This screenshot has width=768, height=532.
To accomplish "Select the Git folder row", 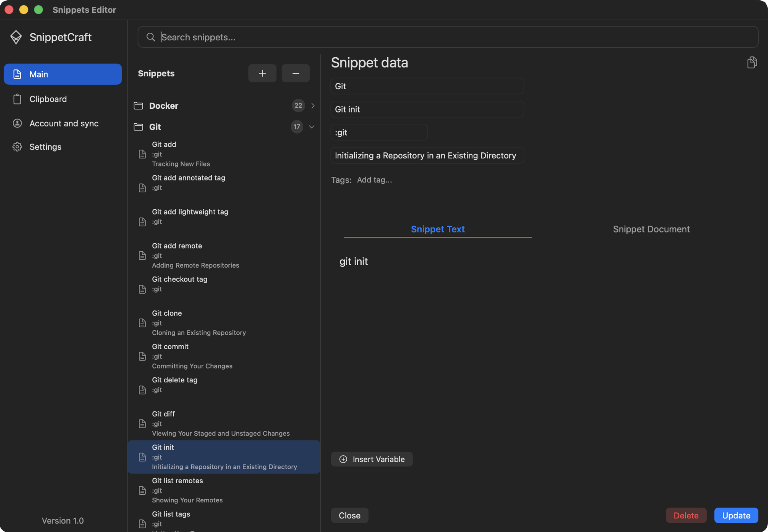I will [224, 127].
